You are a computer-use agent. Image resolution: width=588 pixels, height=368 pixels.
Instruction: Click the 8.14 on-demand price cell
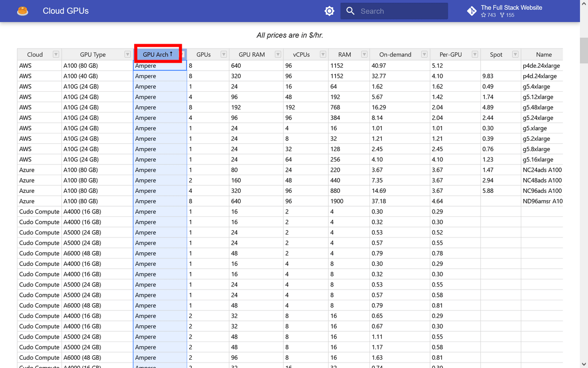[x=399, y=118]
